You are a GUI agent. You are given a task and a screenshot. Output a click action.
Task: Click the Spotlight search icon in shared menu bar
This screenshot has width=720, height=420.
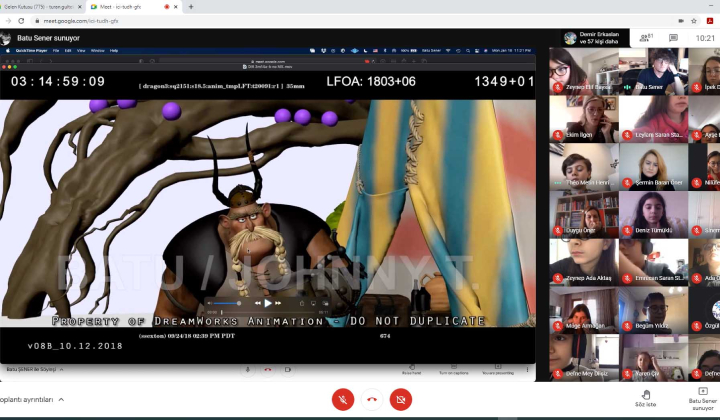pyautogui.click(x=468, y=50)
